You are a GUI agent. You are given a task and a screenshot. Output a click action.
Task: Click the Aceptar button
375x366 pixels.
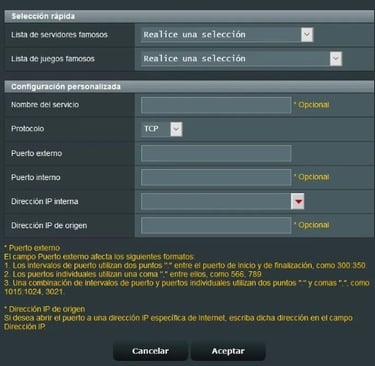pyautogui.click(x=228, y=351)
